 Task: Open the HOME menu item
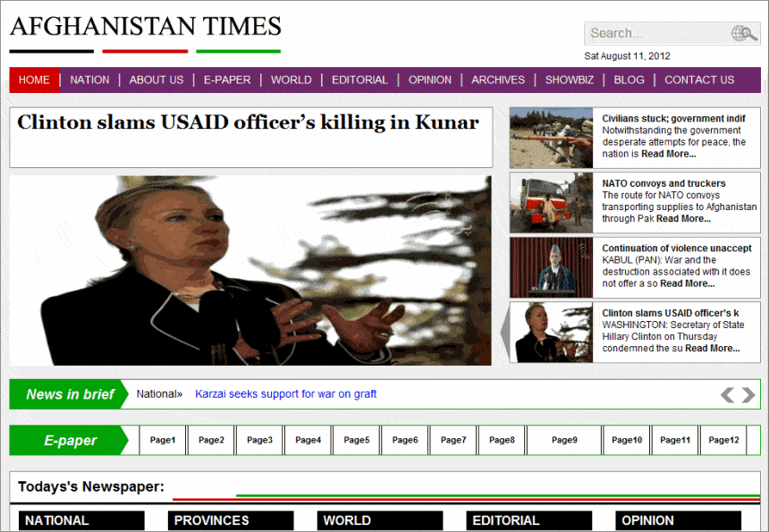pos(34,80)
